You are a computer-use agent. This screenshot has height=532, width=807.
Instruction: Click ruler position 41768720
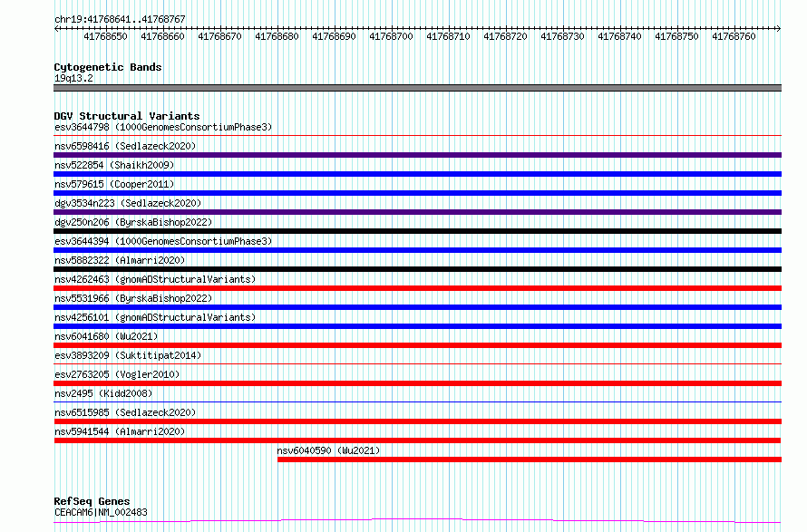(x=505, y=36)
